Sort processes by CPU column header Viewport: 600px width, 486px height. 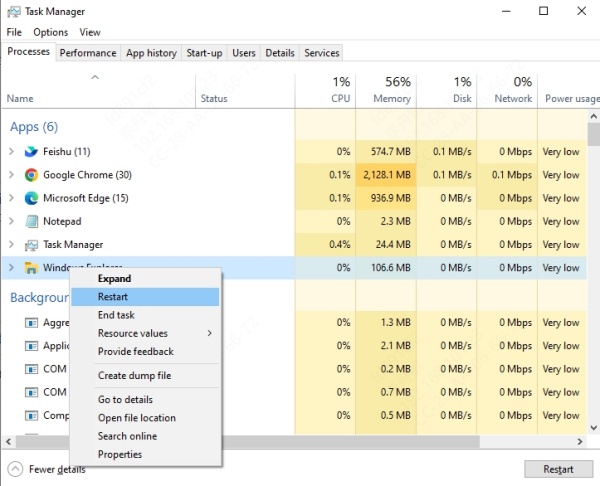tap(325, 90)
